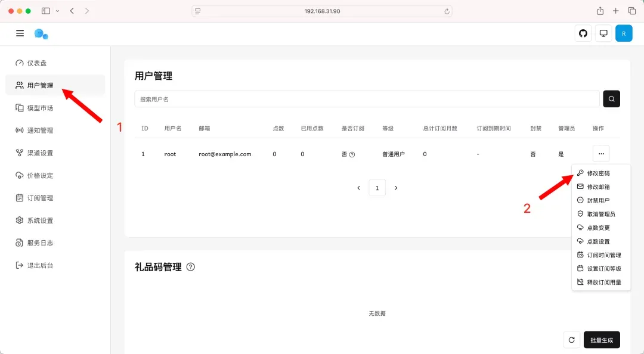
Task: Click the search magnifier button
Action: 611,98
